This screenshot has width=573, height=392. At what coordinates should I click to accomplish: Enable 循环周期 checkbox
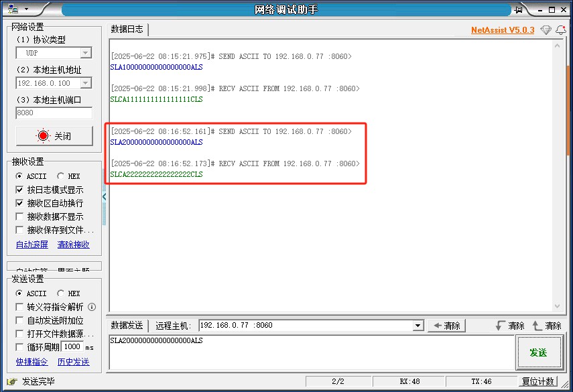[x=19, y=347]
